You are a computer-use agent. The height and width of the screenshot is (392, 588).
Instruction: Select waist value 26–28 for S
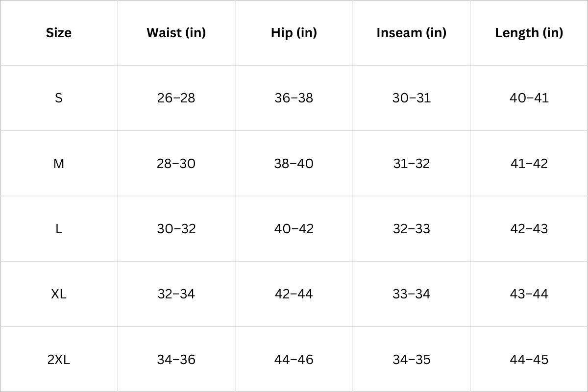(x=176, y=98)
